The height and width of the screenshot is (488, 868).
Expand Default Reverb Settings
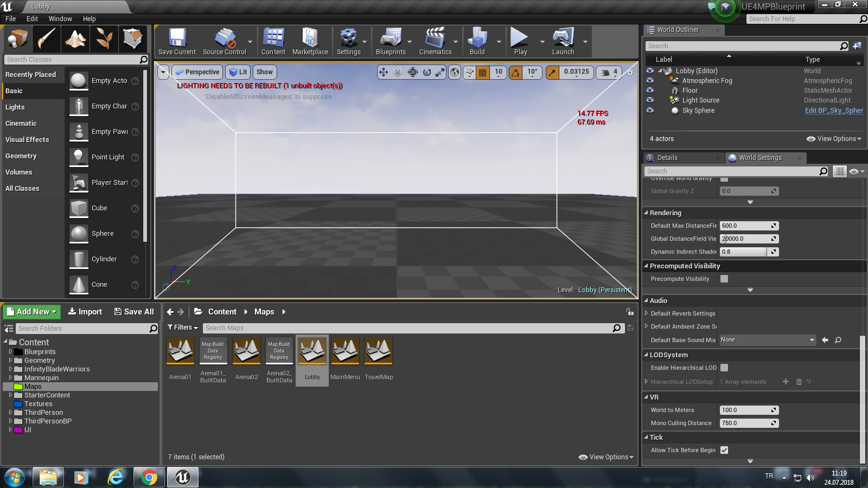pos(646,313)
